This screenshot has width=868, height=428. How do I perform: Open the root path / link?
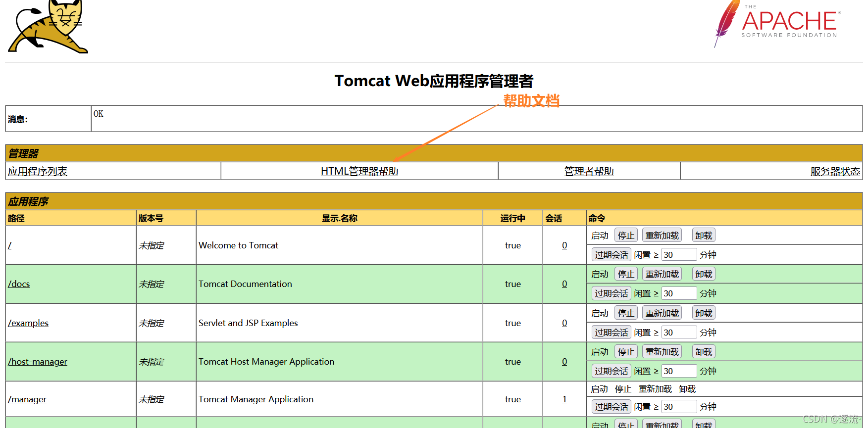(x=10, y=245)
